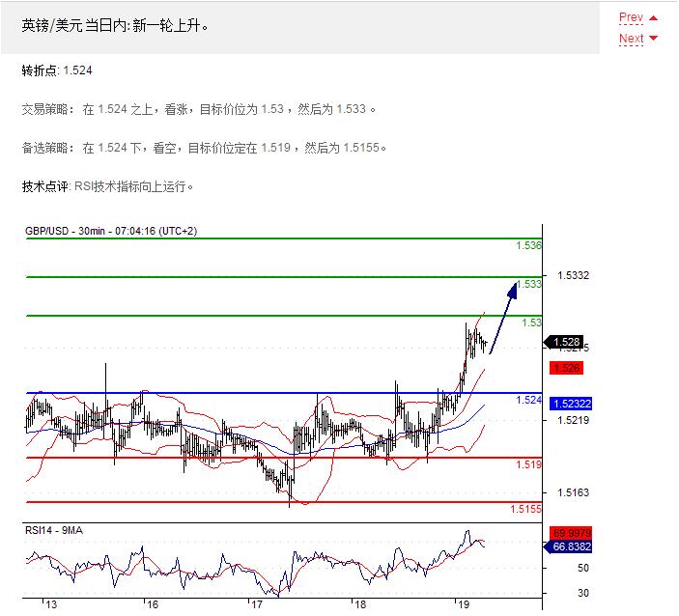Click the blue 66.8382 RSI value tag

(568, 546)
